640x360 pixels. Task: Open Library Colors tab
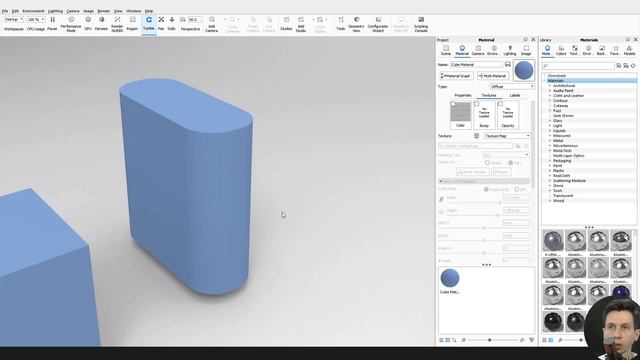click(561, 51)
